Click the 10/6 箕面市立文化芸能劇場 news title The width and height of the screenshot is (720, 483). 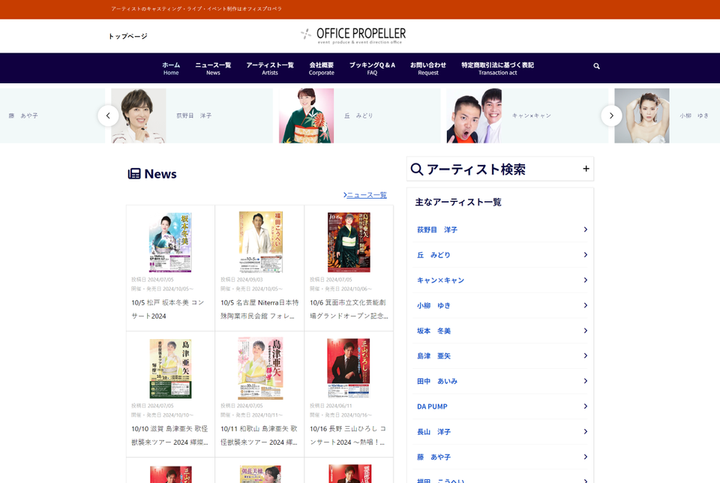349,309
